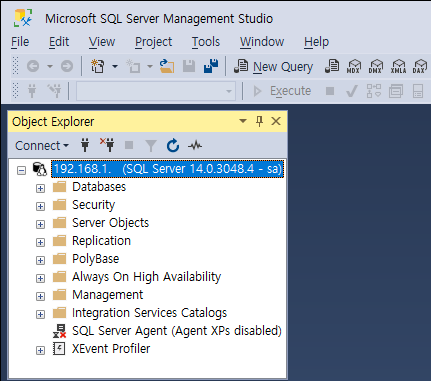The width and height of the screenshot is (431, 381).
Task: Open the Object Explorer Connect dropdown
Action: tap(42, 146)
